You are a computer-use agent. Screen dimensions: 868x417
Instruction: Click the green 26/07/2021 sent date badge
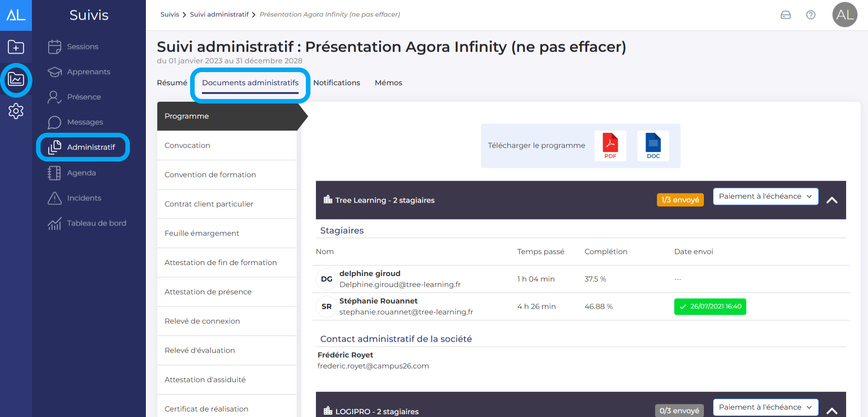[710, 307]
